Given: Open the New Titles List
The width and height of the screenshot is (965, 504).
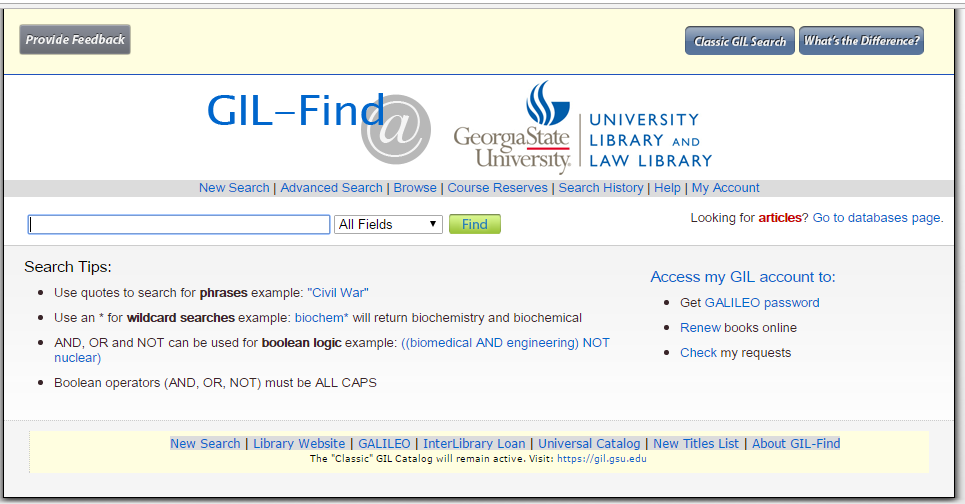Looking at the screenshot, I should point(695,444).
